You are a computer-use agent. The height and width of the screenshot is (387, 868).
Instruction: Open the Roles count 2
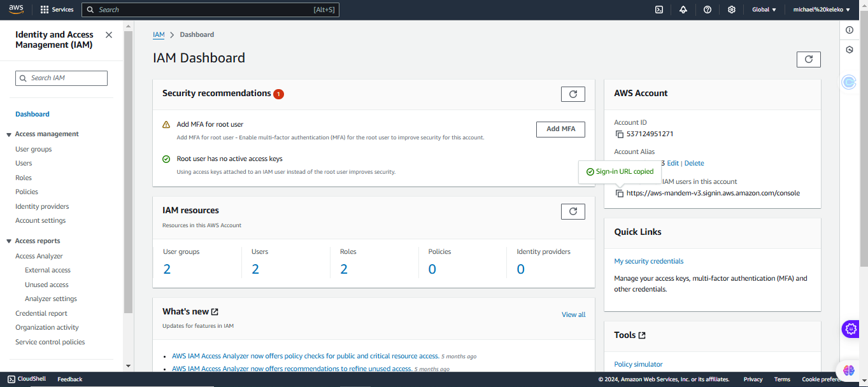344,269
